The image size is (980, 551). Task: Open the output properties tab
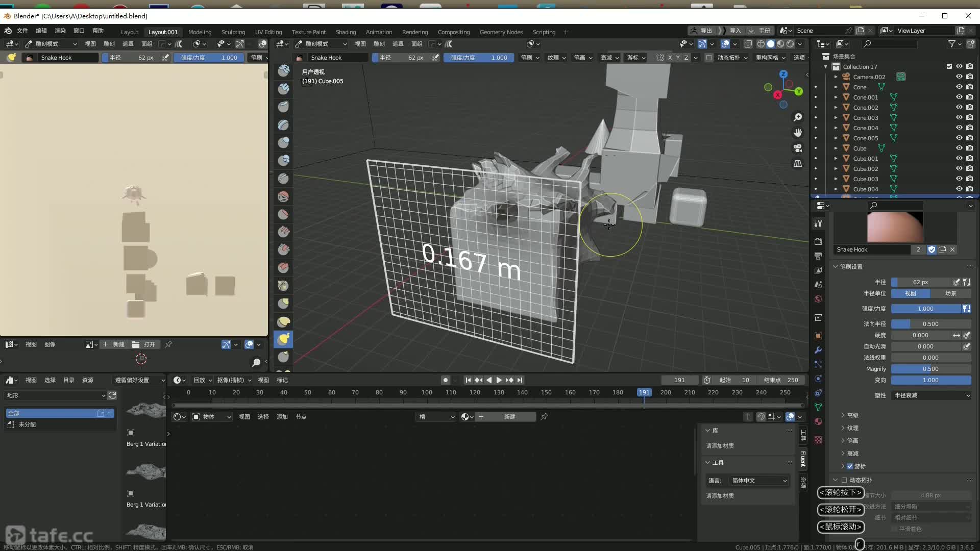[818, 256]
